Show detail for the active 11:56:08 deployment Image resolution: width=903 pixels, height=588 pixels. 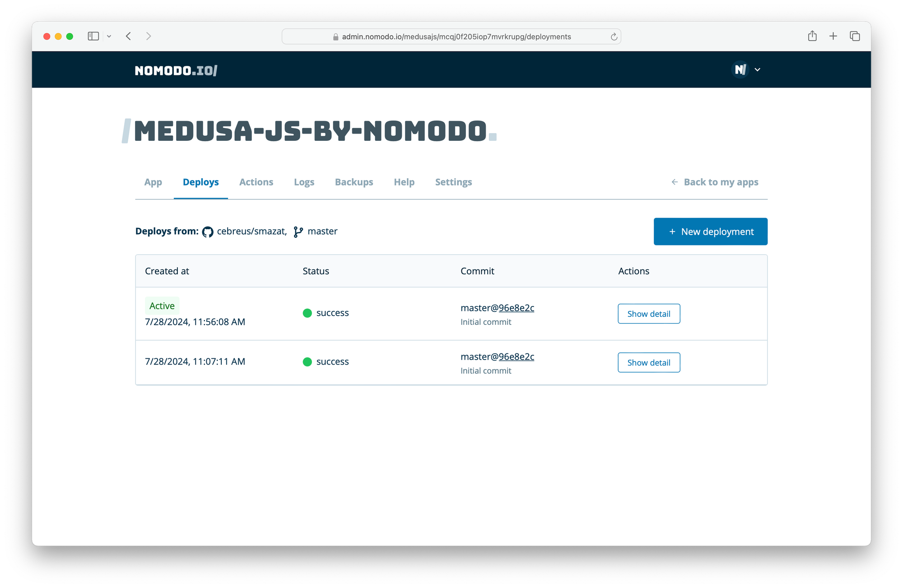coord(648,314)
